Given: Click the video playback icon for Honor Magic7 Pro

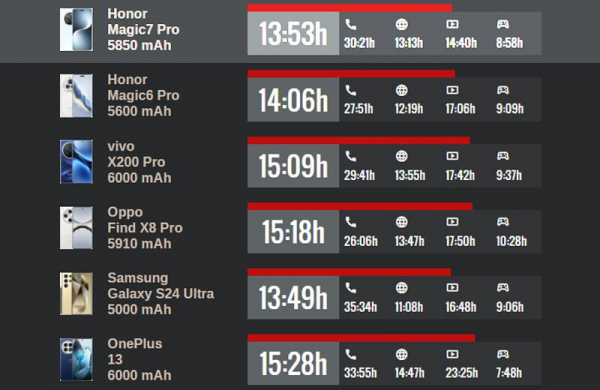Looking at the screenshot, I should click(x=452, y=24).
